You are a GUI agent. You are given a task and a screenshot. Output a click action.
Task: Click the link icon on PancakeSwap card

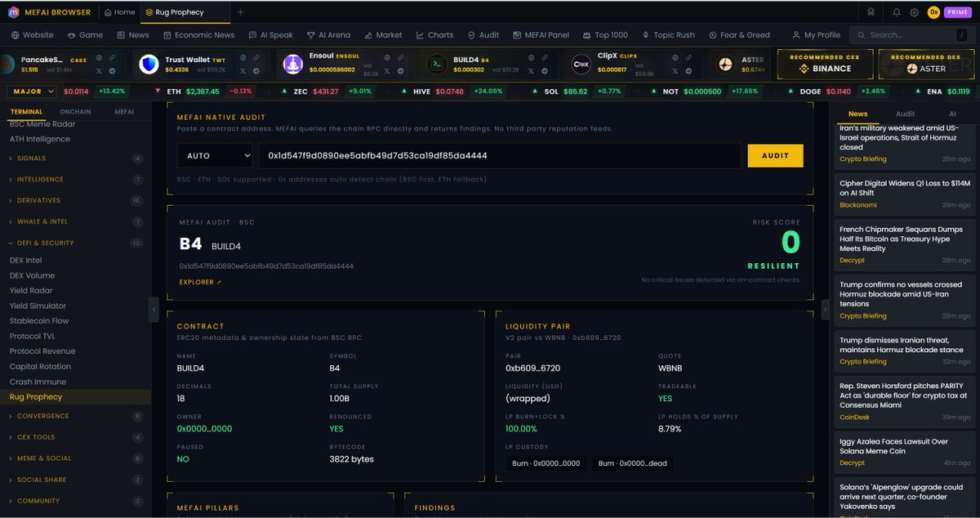pos(112,58)
